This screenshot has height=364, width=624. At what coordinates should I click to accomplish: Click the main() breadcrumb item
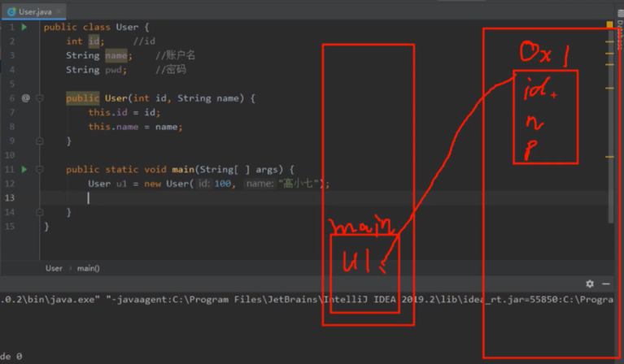coord(88,268)
